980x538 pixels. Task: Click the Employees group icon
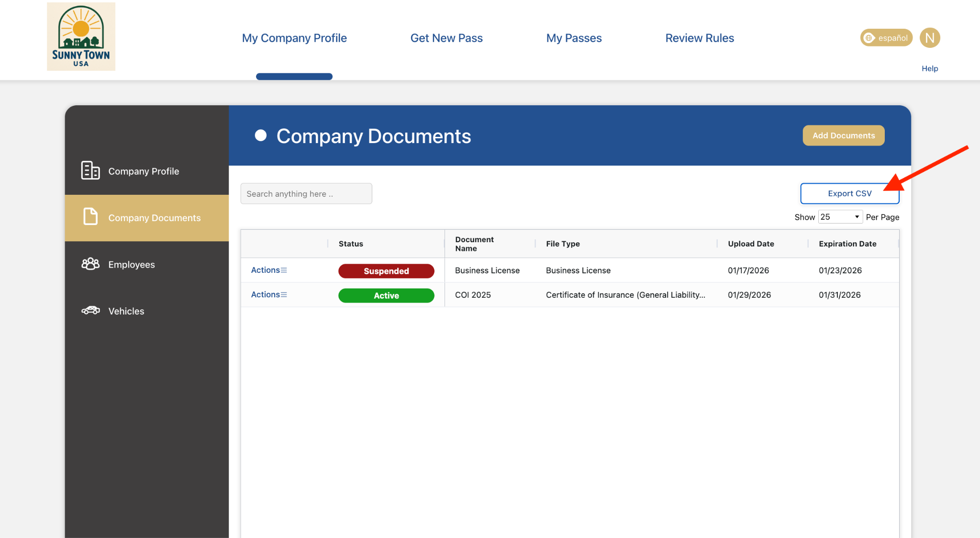click(x=90, y=264)
